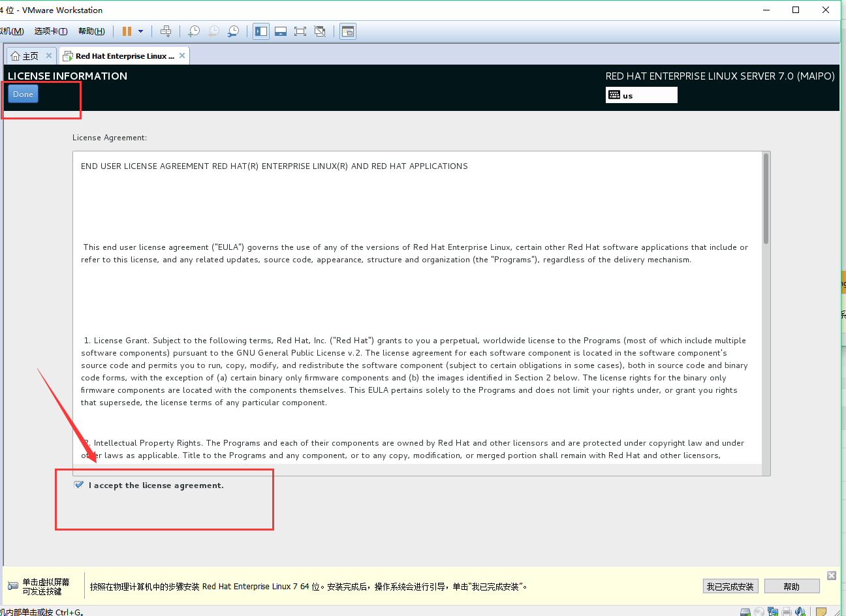Click the printer status icon
The width and height of the screenshot is (846, 616).
[787, 612]
